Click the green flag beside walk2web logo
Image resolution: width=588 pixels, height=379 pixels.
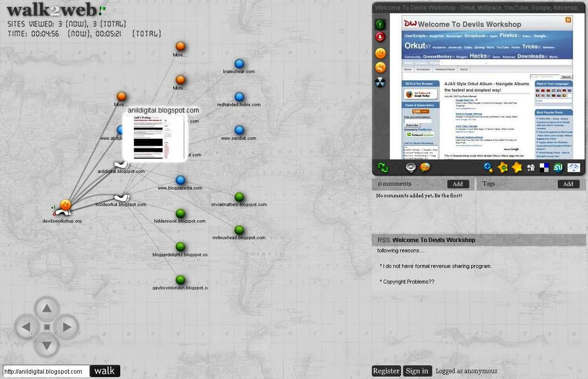pos(102,10)
